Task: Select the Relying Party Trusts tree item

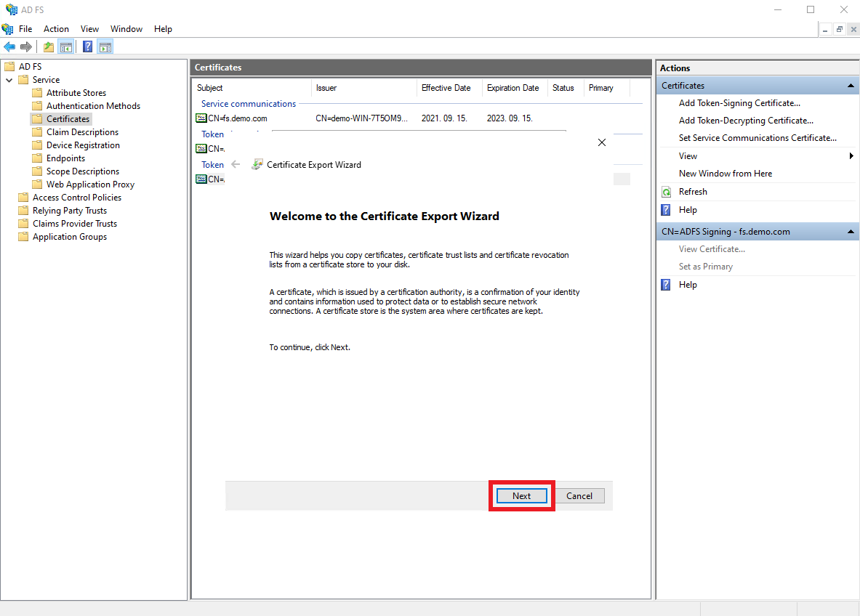Action: pyautogui.click(x=69, y=210)
